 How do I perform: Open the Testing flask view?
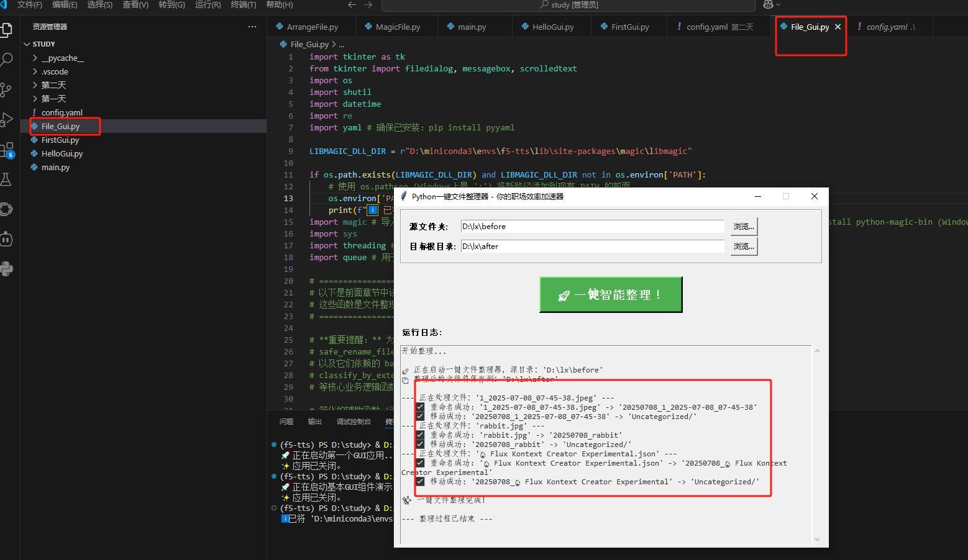[x=6, y=179]
